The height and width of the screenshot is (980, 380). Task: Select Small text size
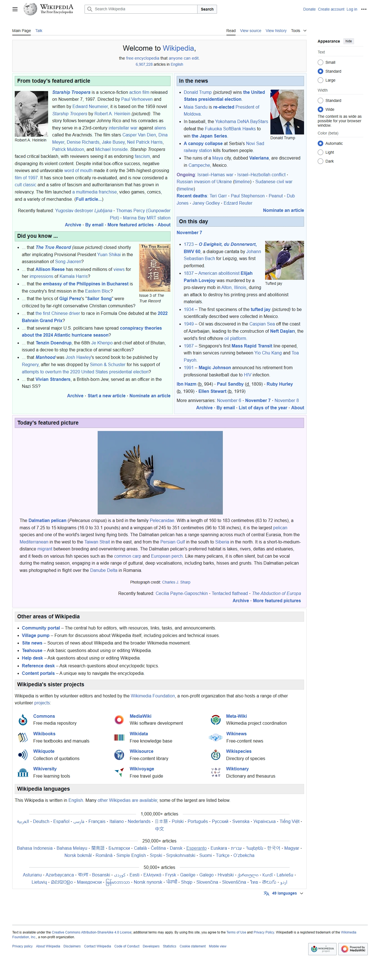click(x=320, y=62)
